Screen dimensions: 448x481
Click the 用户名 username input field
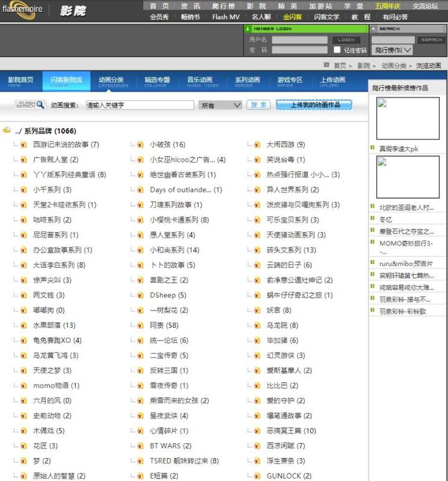tap(299, 40)
